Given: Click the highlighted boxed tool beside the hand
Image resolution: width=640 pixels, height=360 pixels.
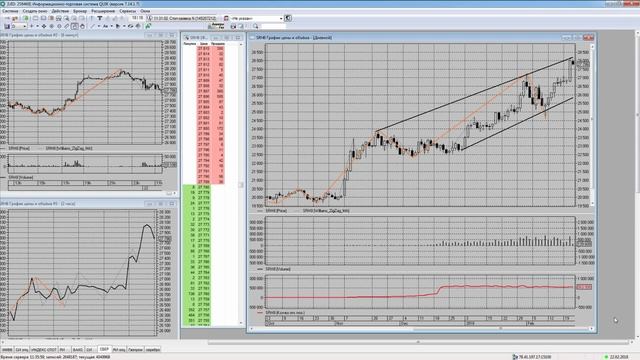Looking at the screenshot, I should 75,26.
